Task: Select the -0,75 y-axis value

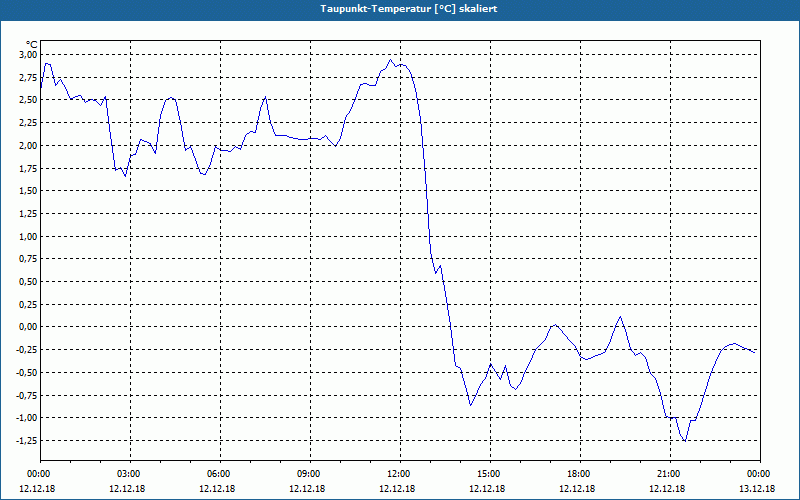Action: pos(28,395)
